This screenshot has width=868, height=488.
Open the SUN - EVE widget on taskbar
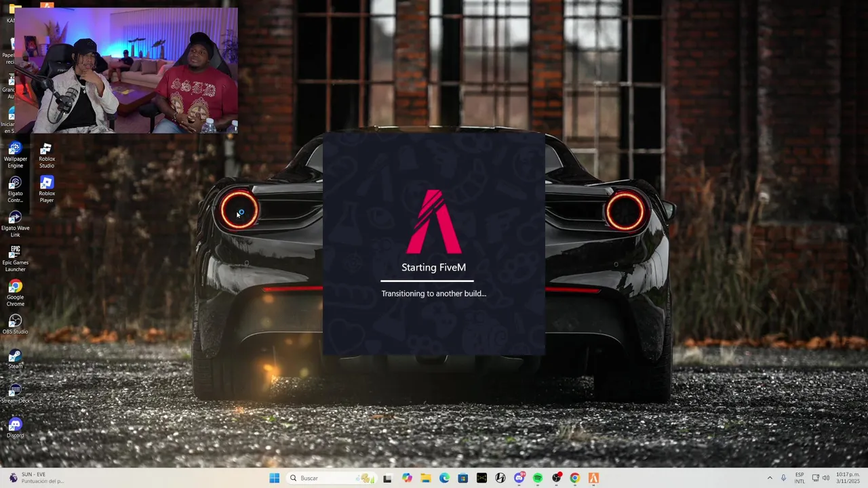37,478
